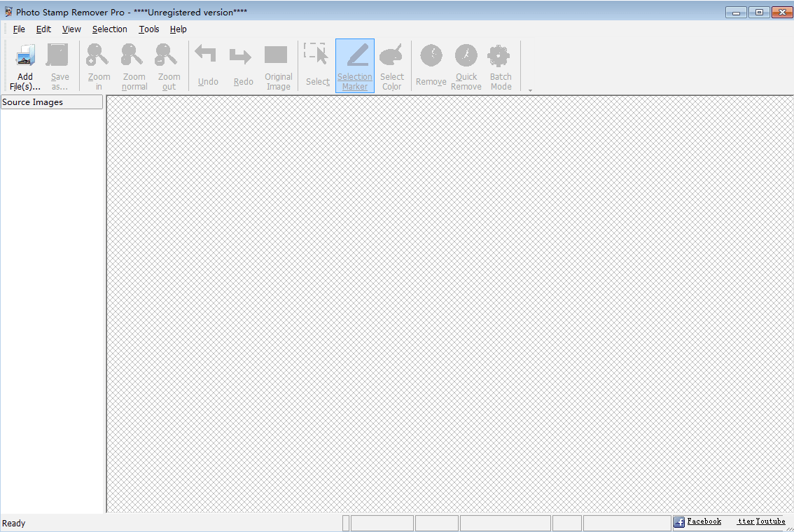
Task: Click the Save as toolbar icon
Action: click(x=60, y=66)
